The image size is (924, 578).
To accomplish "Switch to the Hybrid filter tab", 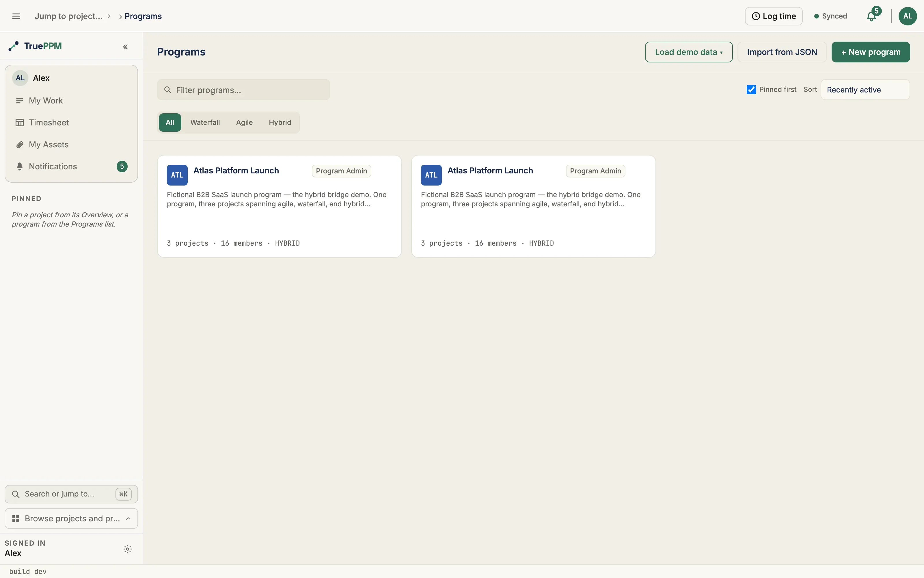I will click(280, 122).
